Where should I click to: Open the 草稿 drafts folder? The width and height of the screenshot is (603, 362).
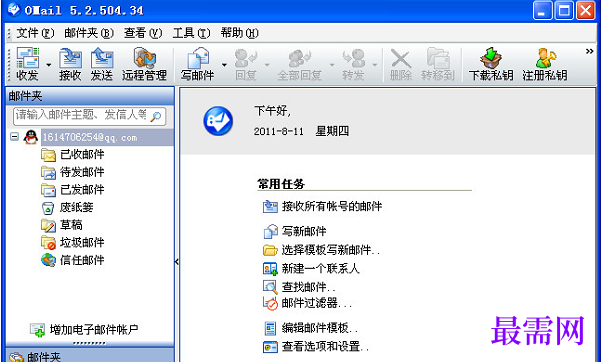coord(71,225)
